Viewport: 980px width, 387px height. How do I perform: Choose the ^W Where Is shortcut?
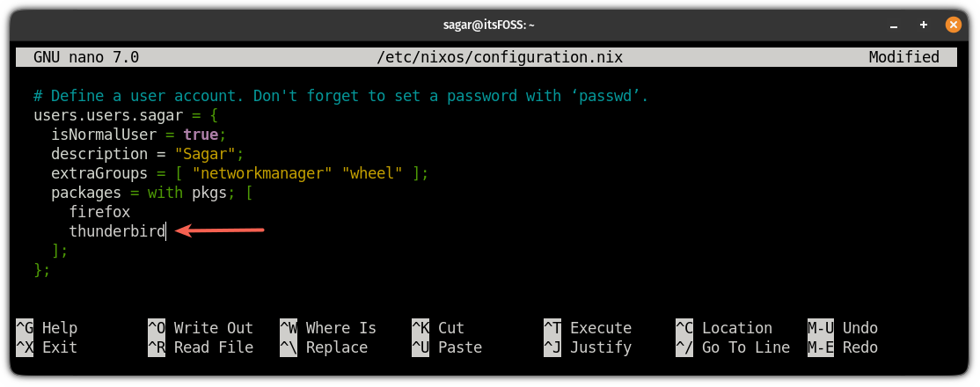pos(328,328)
